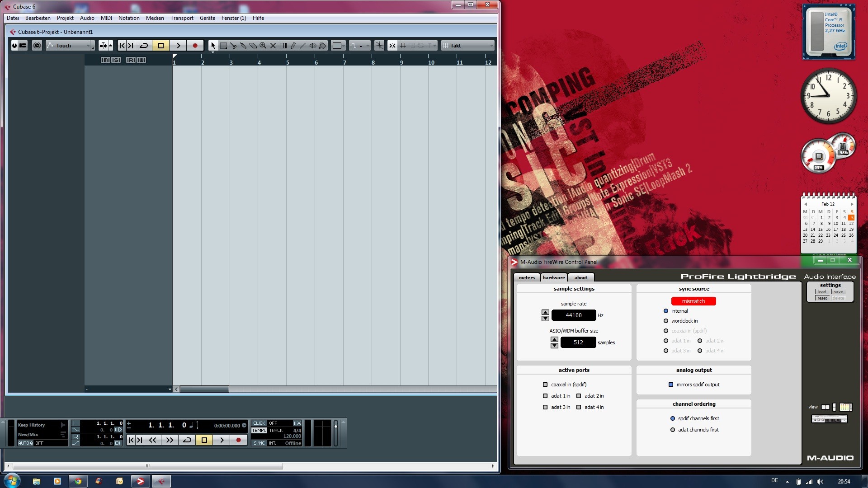Viewport: 868px width, 488px height.
Task: Click the transport level slider
Action: coord(335,433)
